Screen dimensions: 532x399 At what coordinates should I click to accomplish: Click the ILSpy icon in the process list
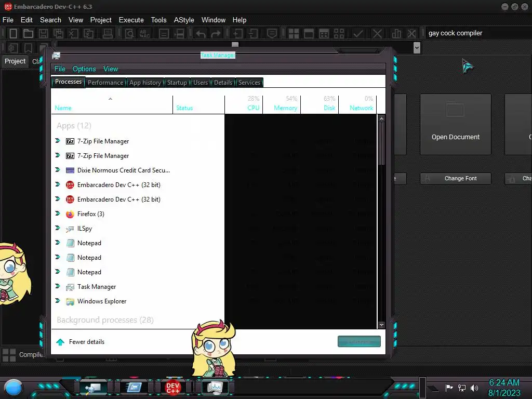point(70,229)
